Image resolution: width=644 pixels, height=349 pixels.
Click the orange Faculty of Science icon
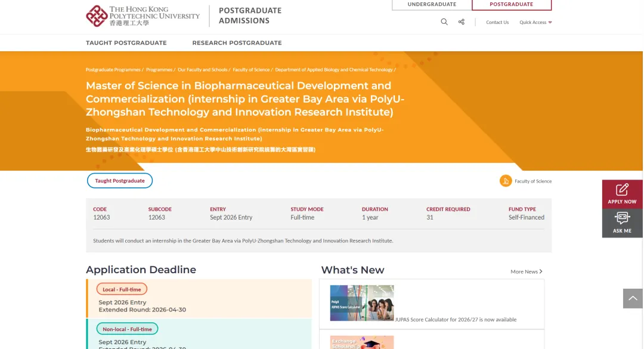pyautogui.click(x=506, y=181)
